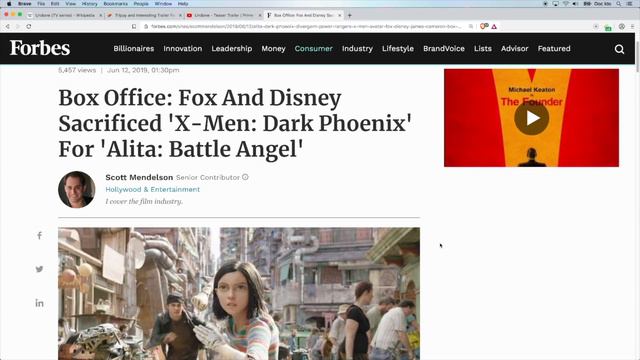Click Hollywood & Entertainment link
640x360 pixels.
(153, 189)
